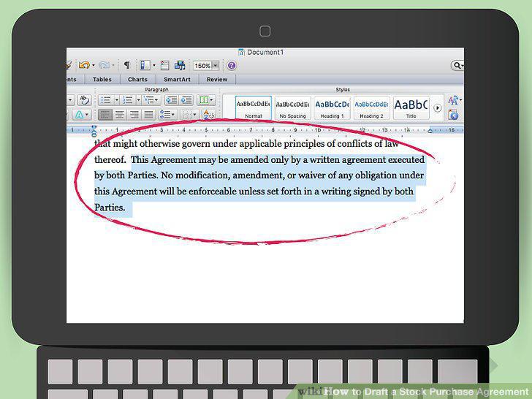The image size is (532, 399).
Task: Switch to the Review tab
Action: point(217,80)
